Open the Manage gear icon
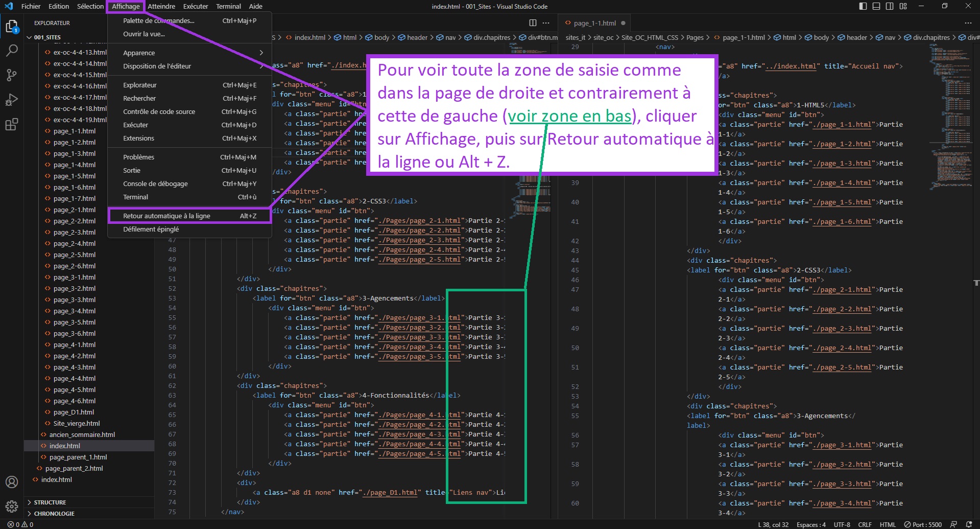The height and width of the screenshot is (529, 980). tap(12, 506)
